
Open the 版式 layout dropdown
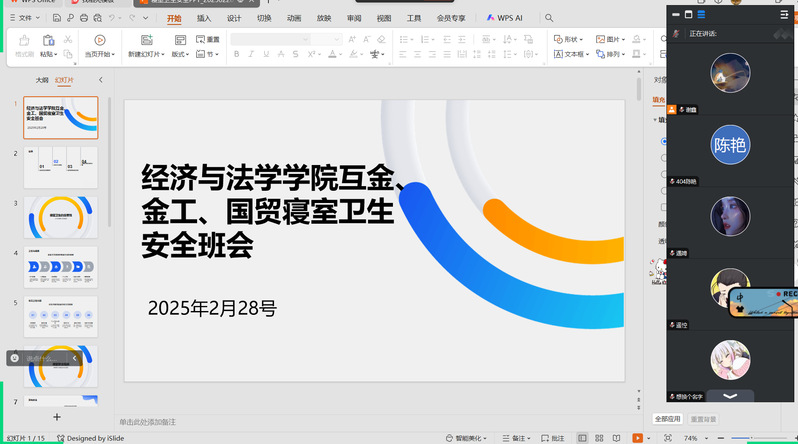pos(181,54)
